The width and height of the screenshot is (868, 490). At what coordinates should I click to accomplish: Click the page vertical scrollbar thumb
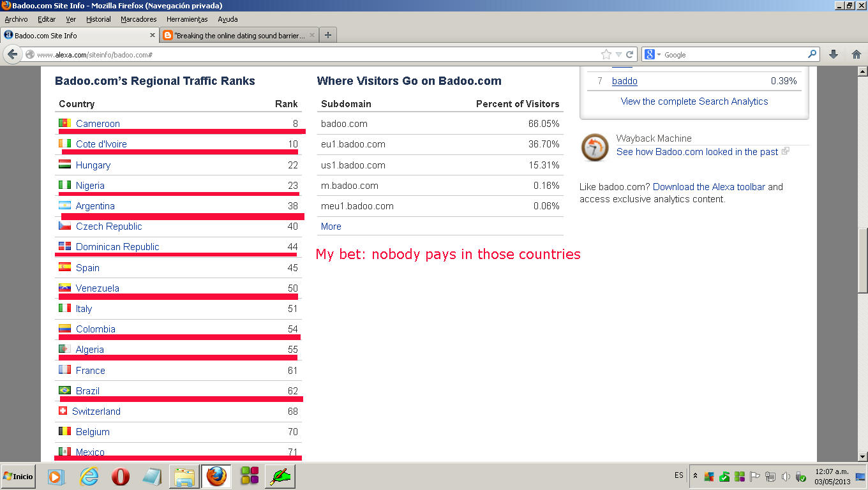862,260
